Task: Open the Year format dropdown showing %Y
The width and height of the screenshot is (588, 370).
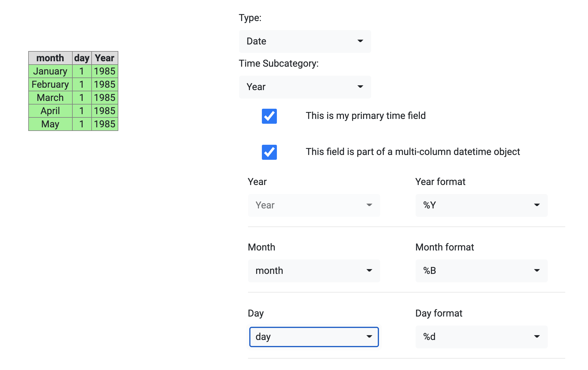Action: click(481, 205)
